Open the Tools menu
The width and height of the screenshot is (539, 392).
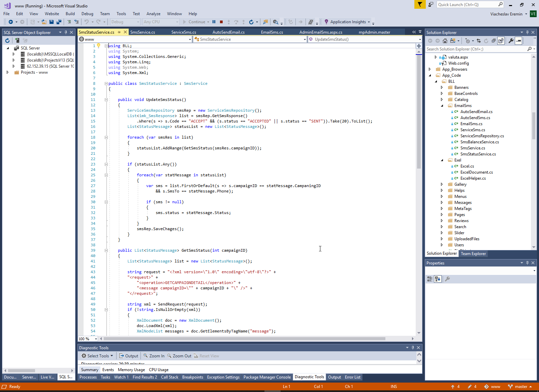coord(121,14)
